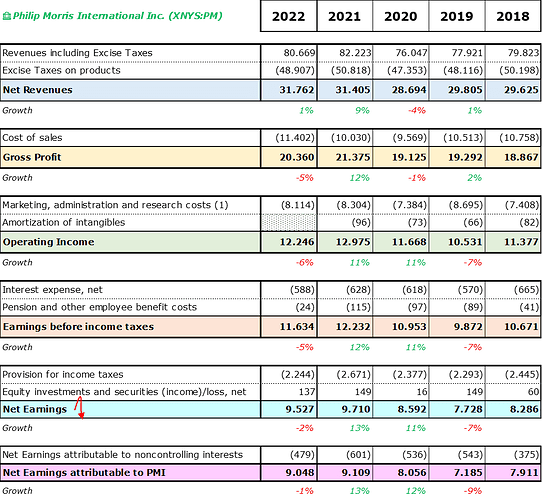Click the (96) amortization cell
The width and height of the screenshot is (542, 500).
(x=361, y=222)
